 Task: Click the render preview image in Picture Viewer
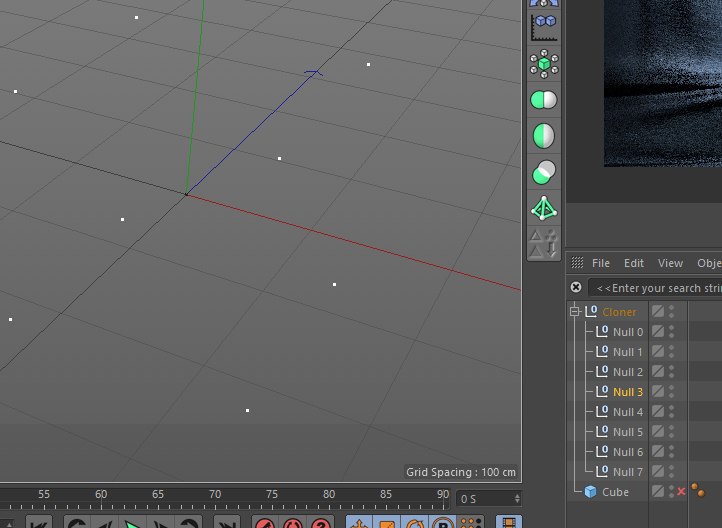click(x=663, y=83)
